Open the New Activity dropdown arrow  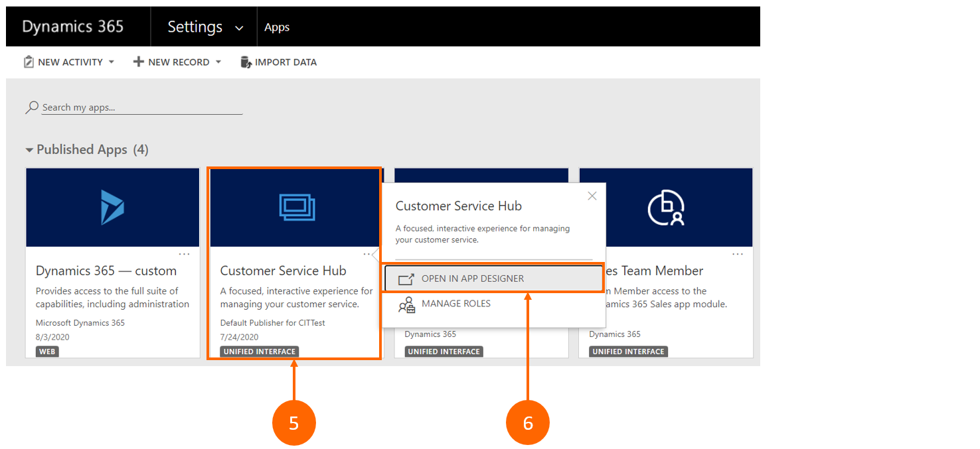(x=112, y=62)
